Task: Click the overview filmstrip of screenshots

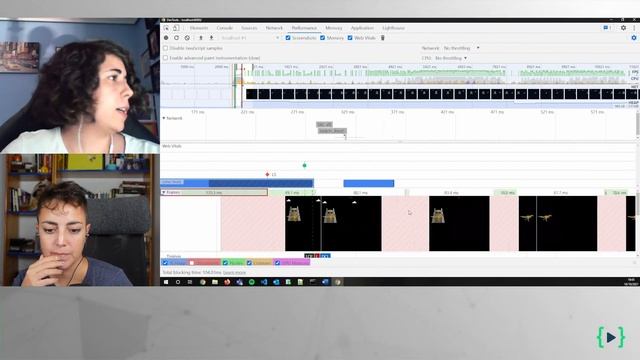Action: click(441, 94)
